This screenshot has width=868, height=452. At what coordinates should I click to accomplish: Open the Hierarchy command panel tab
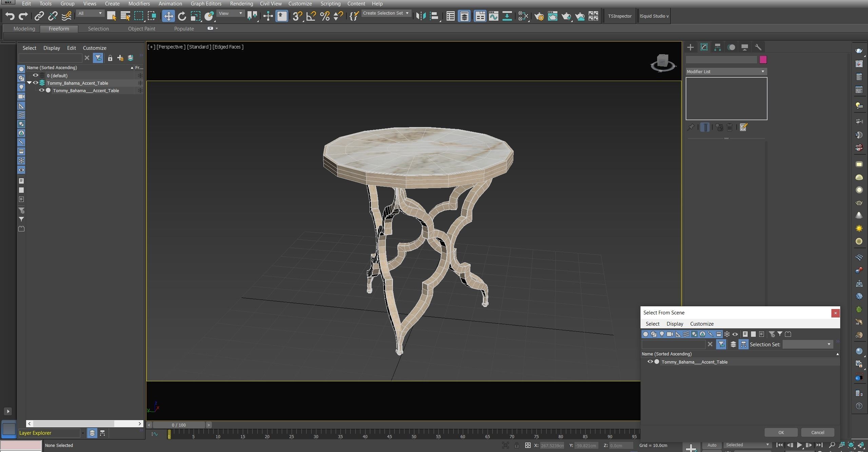click(717, 47)
